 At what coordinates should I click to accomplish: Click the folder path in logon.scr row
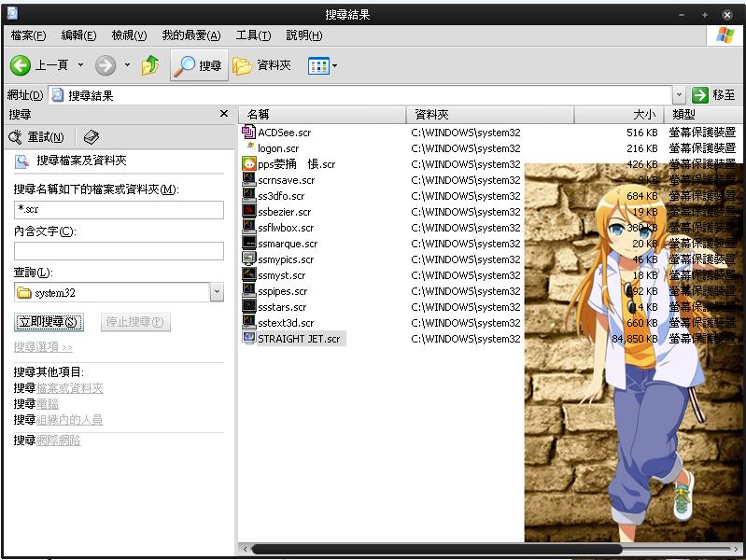(466, 148)
